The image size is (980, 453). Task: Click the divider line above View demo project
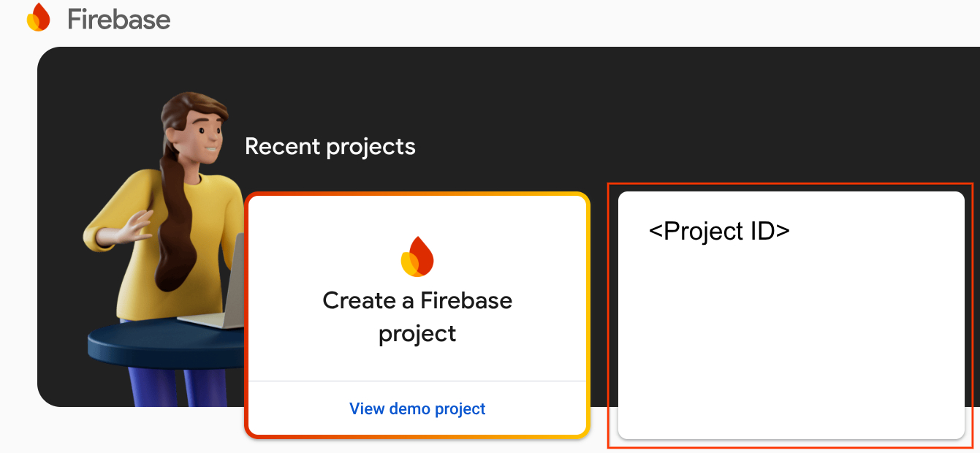coord(417,380)
